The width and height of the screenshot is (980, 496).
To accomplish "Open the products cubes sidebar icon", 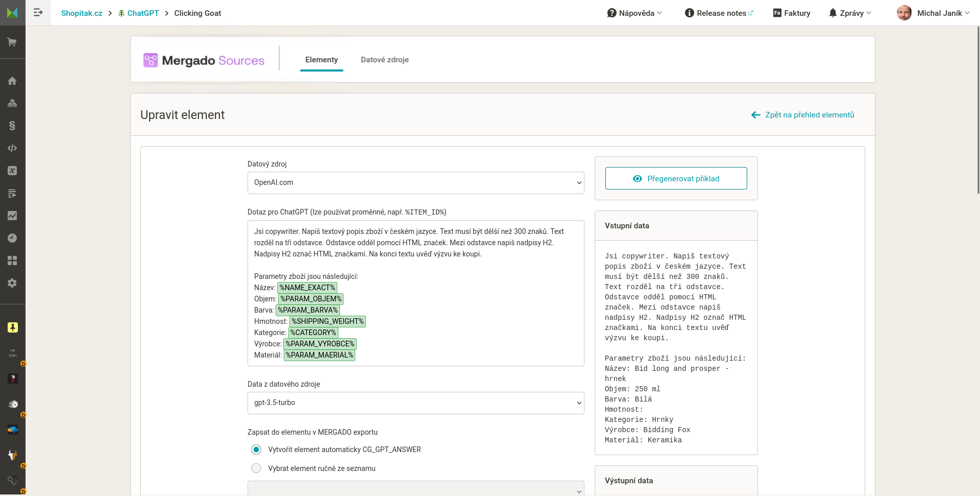I will click(x=12, y=103).
